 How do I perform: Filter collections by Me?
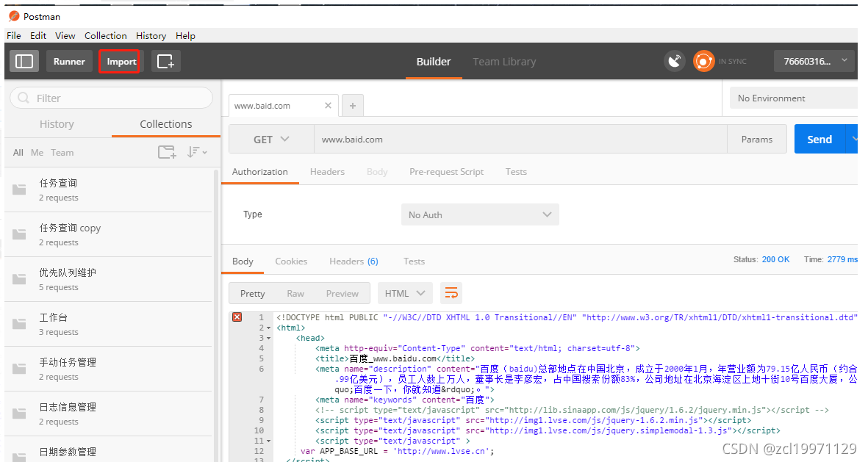(x=37, y=152)
